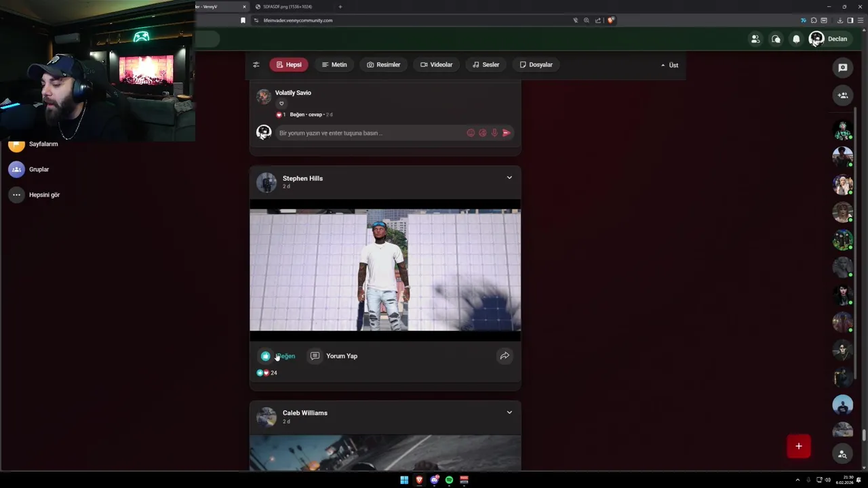Click the add group icon on right sidebar
The width and height of the screenshot is (868, 488).
(x=843, y=96)
